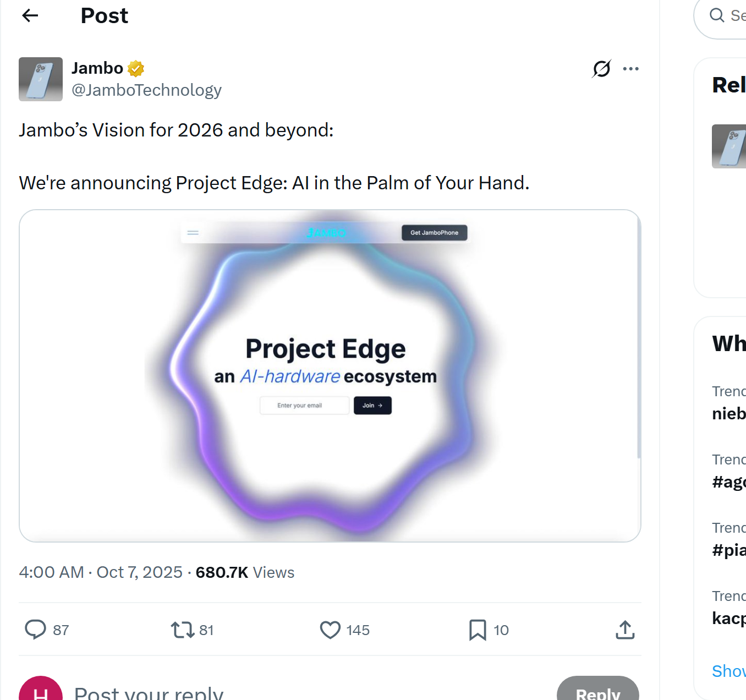This screenshot has height=700, width=746.
Task: Repost using the retweet icon
Action: 183,630
